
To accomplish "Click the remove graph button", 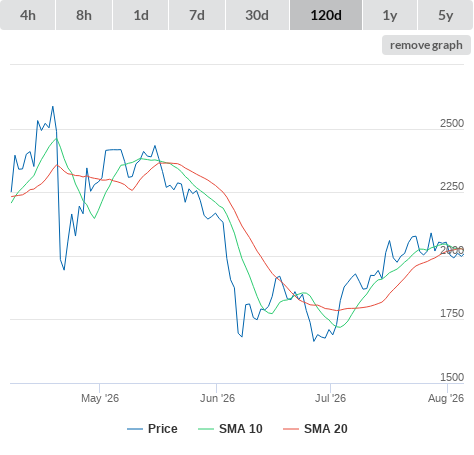I will coord(426,45).
